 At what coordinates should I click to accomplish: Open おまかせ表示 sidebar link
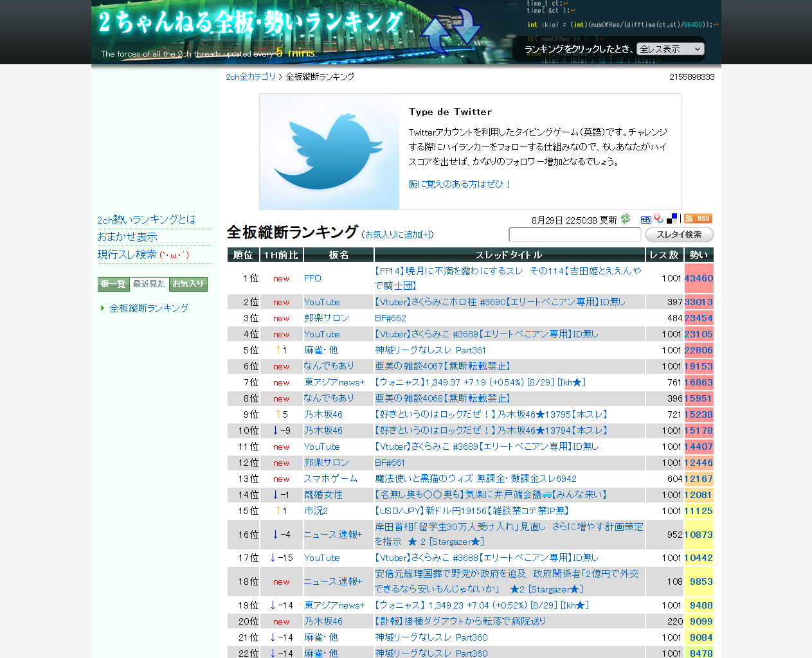point(127,237)
